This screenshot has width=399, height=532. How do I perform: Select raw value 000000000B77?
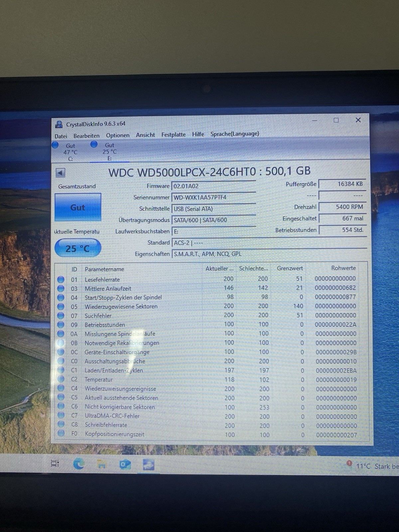pos(335,297)
